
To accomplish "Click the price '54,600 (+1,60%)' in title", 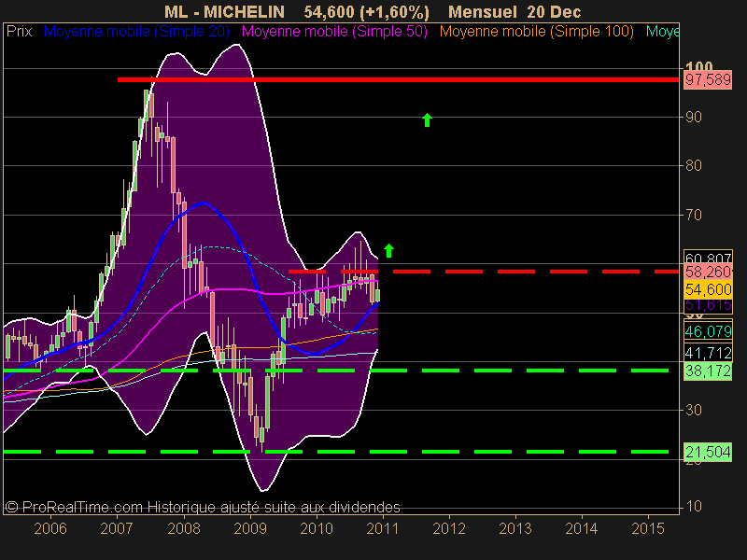I will coord(366,11).
